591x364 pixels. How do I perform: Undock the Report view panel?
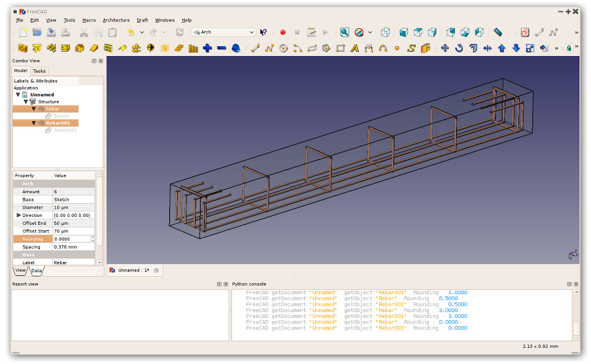(x=219, y=284)
